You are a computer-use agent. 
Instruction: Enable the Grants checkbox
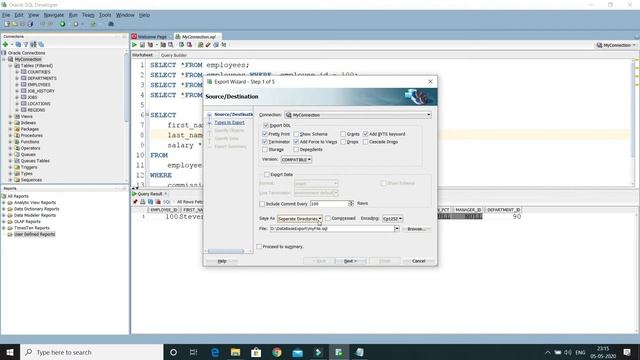click(x=343, y=134)
